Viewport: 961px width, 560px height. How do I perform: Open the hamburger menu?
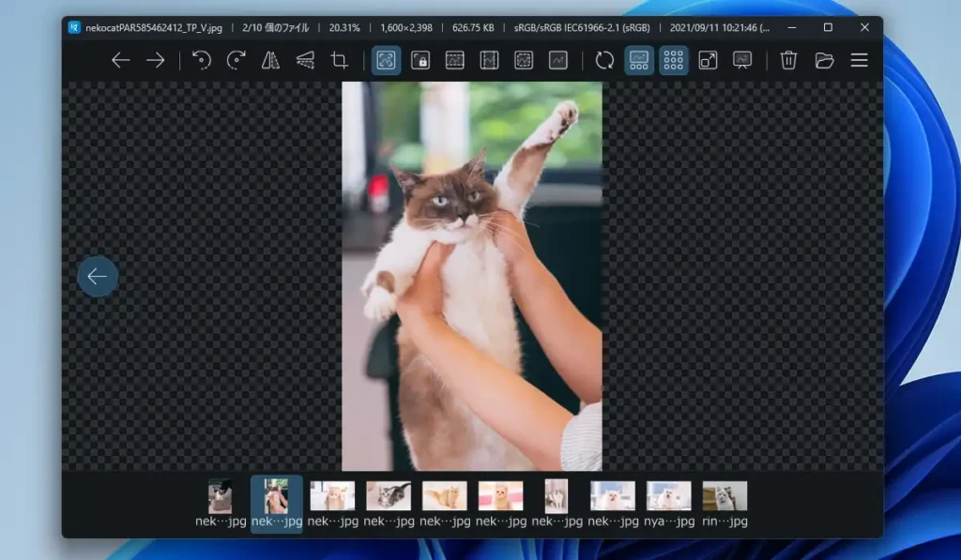point(859,60)
